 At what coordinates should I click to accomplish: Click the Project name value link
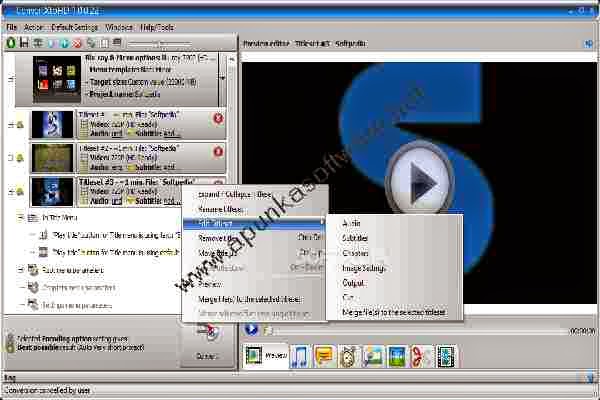click(147, 94)
